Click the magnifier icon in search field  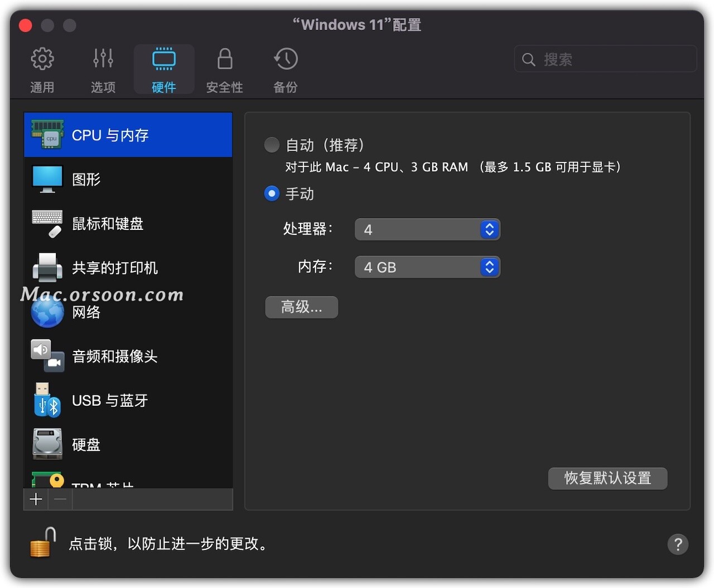click(x=528, y=59)
